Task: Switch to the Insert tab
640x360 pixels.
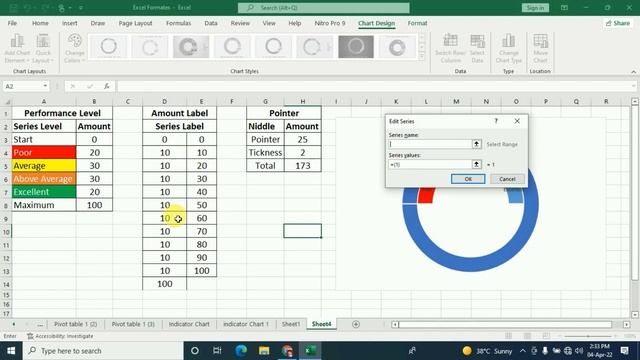Action: (70, 23)
